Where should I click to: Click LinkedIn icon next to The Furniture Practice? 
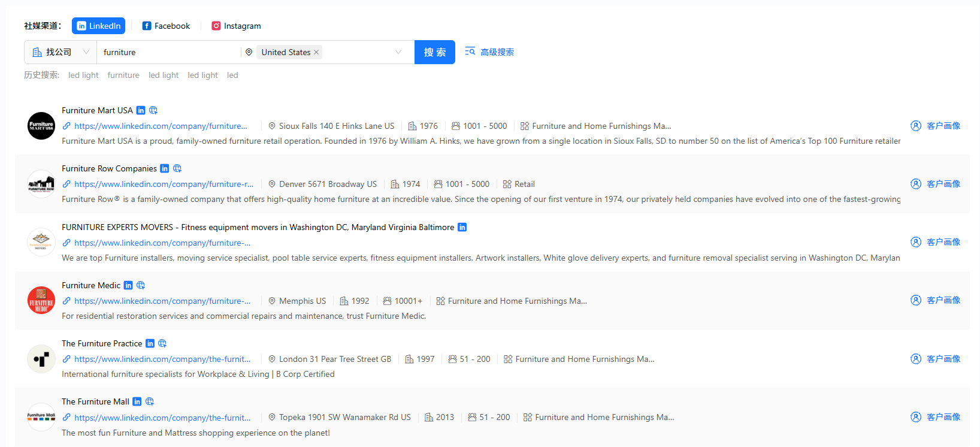click(150, 343)
